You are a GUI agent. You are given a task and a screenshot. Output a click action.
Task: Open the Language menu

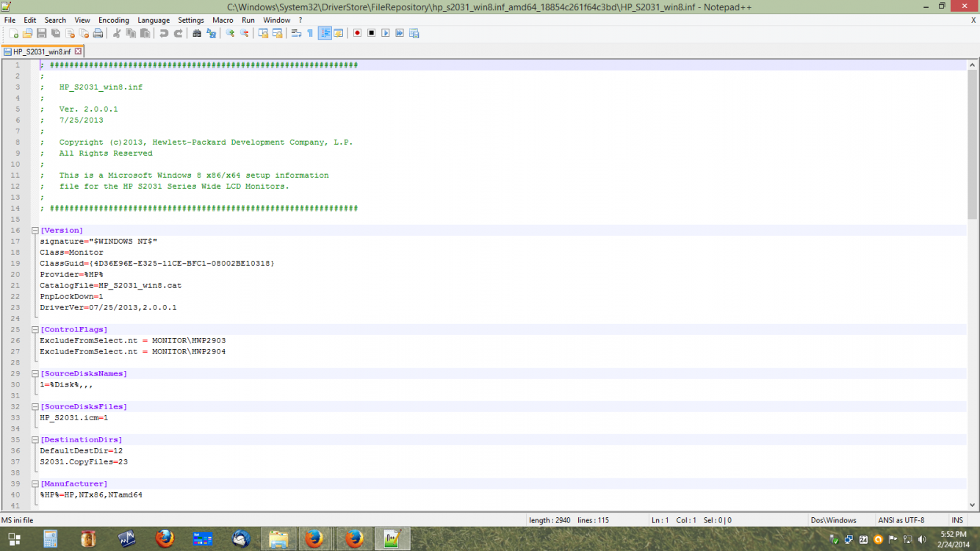[x=154, y=20]
